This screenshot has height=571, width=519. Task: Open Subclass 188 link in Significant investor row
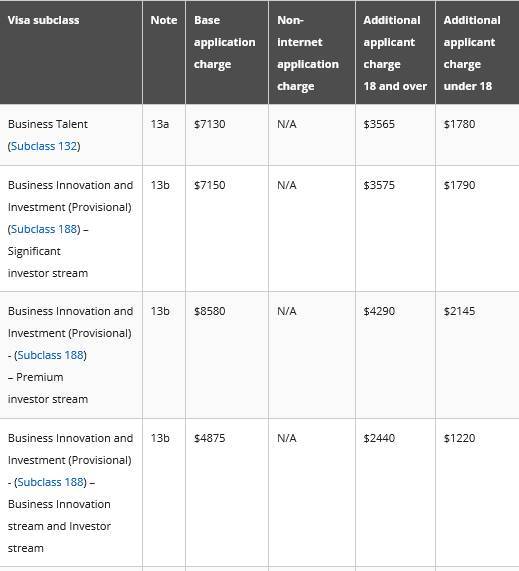point(44,229)
